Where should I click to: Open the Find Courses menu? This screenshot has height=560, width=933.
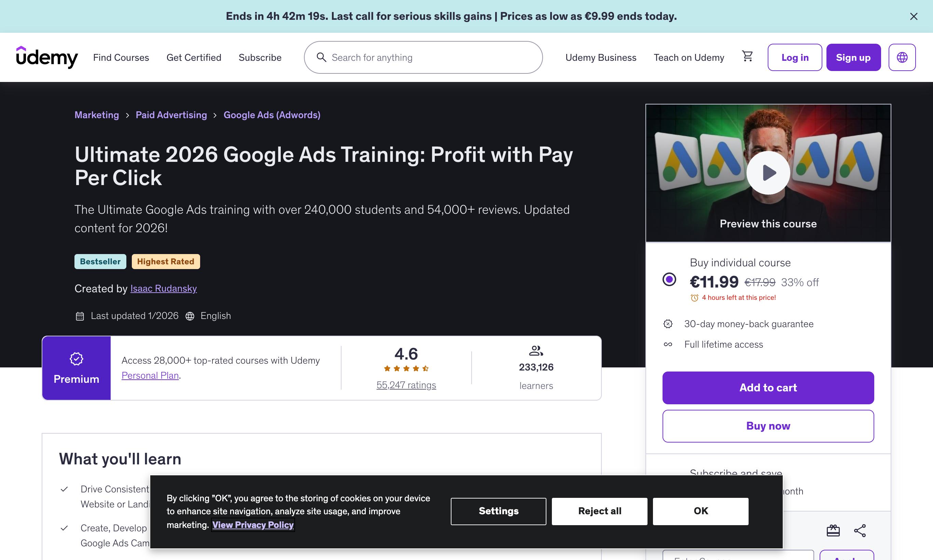coord(121,57)
